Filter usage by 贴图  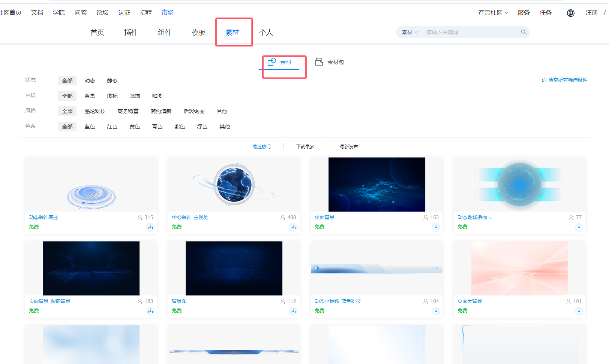click(157, 96)
